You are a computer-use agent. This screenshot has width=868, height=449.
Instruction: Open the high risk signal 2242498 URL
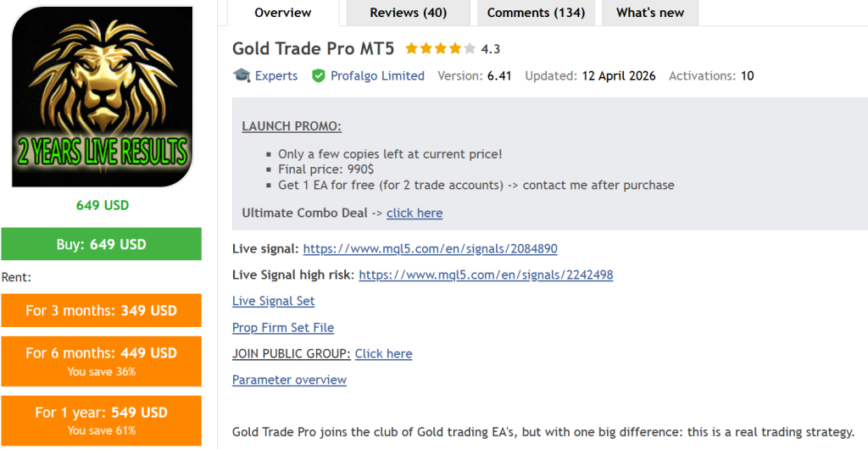click(x=486, y=274)
